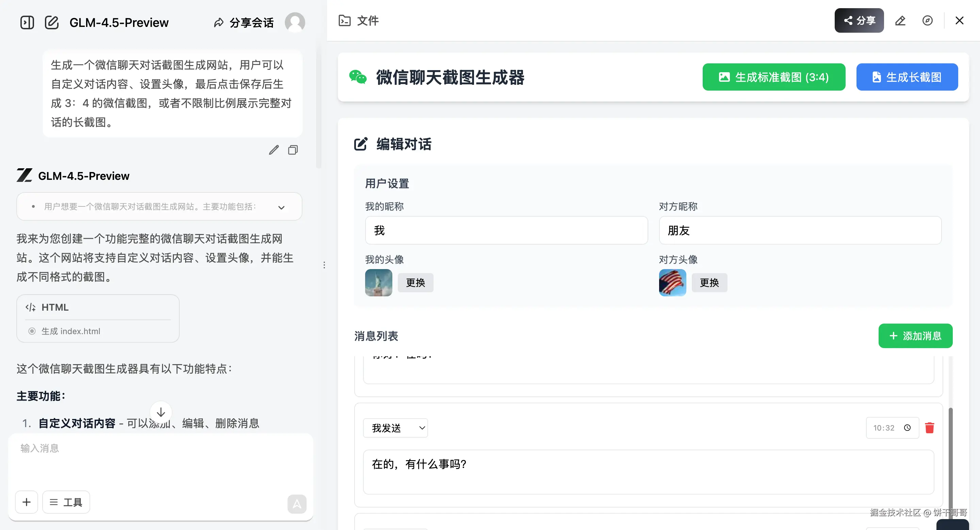The image size is (980, 530).
Task: Click the 添加消息 button
Action: tap(915, 336)
